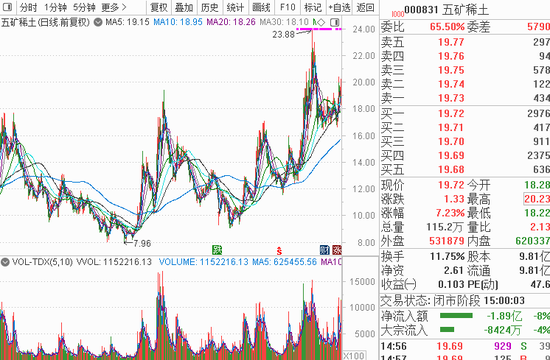This screenshot has width=550, height=360.
Task: Click the 大宗流入 green bar
Action: click(447, 330)
